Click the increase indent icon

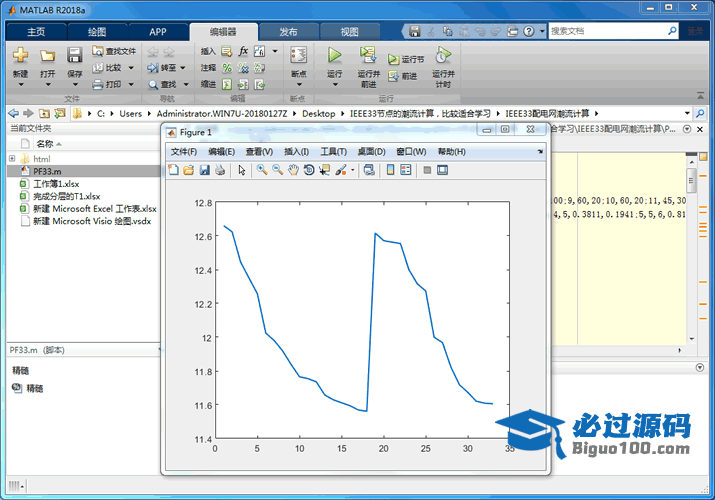(243, 84)
